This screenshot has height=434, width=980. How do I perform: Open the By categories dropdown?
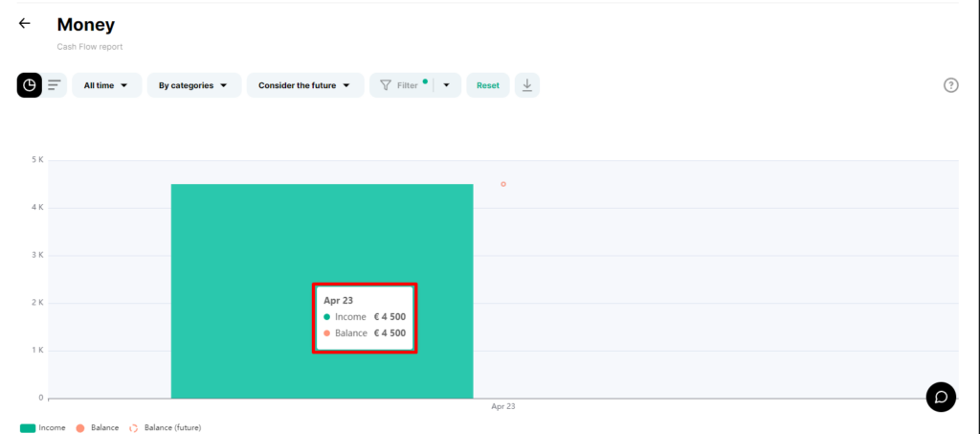click(x=194, y=85)
